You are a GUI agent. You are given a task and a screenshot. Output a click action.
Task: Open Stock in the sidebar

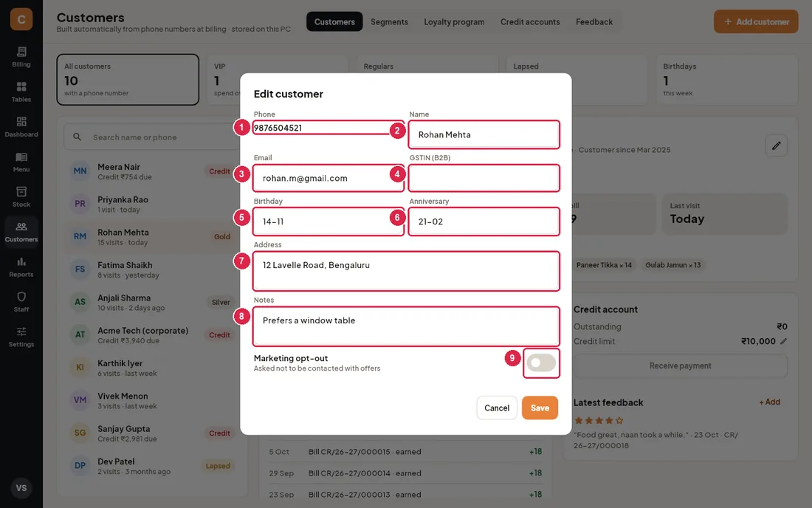21,197
